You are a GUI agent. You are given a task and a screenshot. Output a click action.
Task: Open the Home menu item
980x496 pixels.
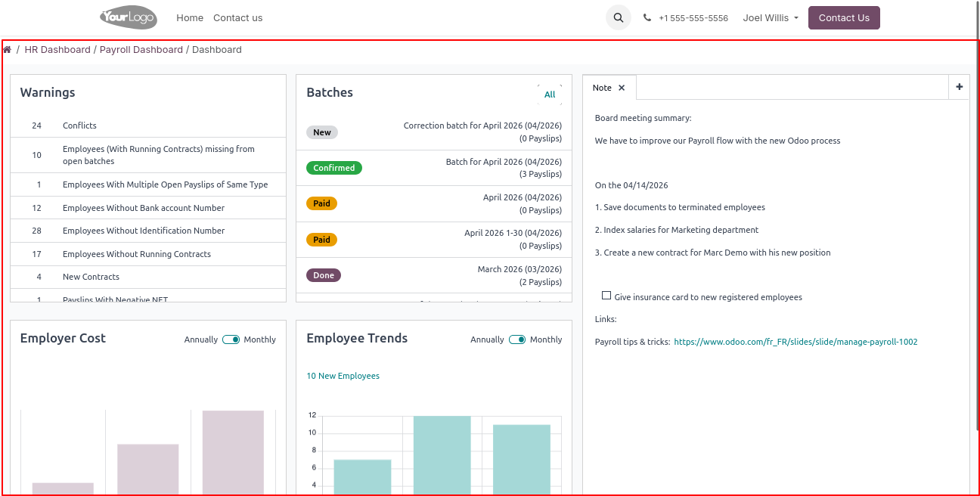(x=190, y=18)
